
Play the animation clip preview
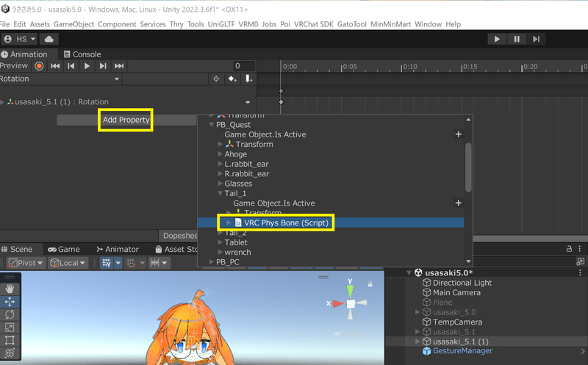(87, 66)
